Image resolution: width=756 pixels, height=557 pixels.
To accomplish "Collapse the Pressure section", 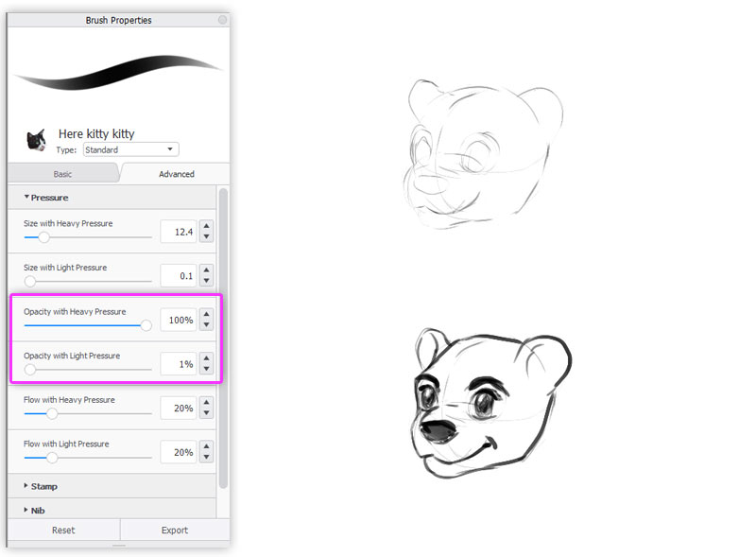I will [46, 198].
